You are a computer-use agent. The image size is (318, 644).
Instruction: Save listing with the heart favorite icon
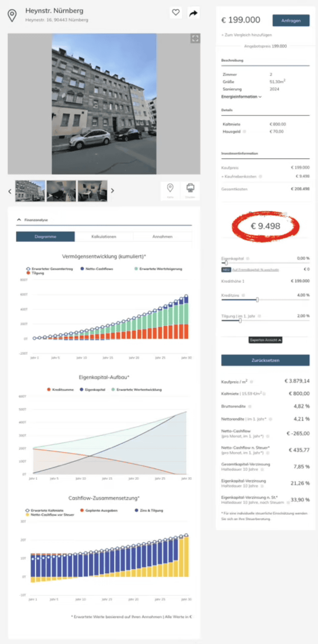coord(176,13)
